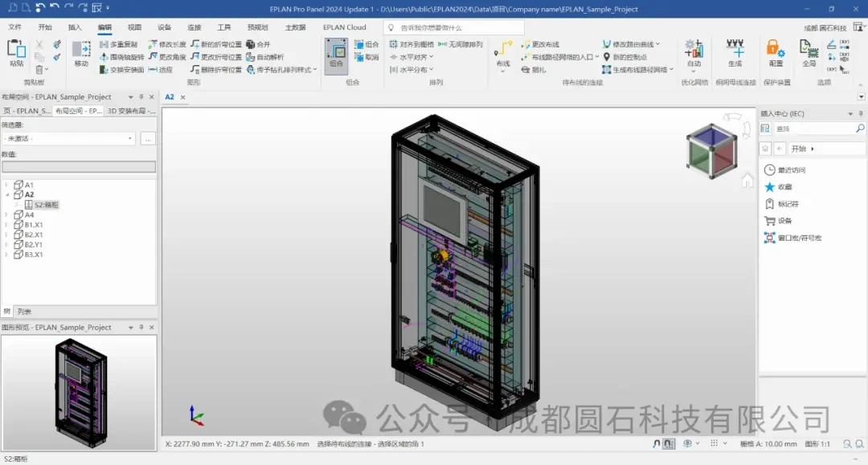Switch to the 视图 (View) ribbon tab
This screenshot has height=465, width=868.
[134, 27]
